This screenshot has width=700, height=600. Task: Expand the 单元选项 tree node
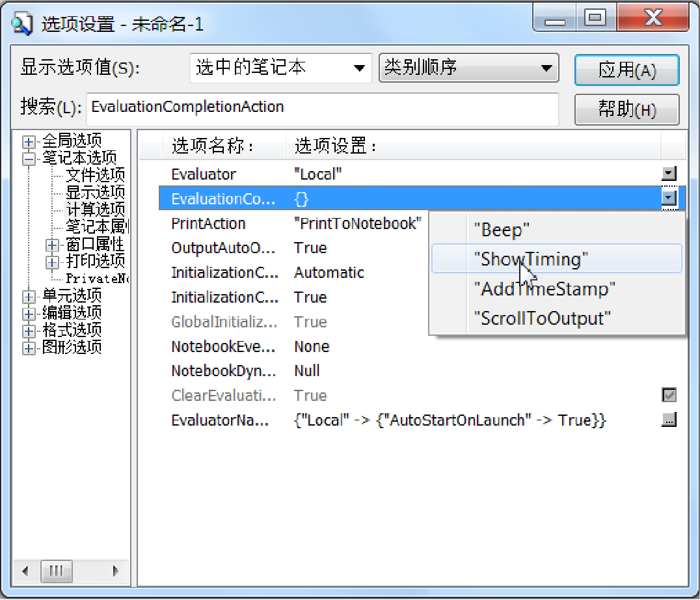(x=29, y=297)
